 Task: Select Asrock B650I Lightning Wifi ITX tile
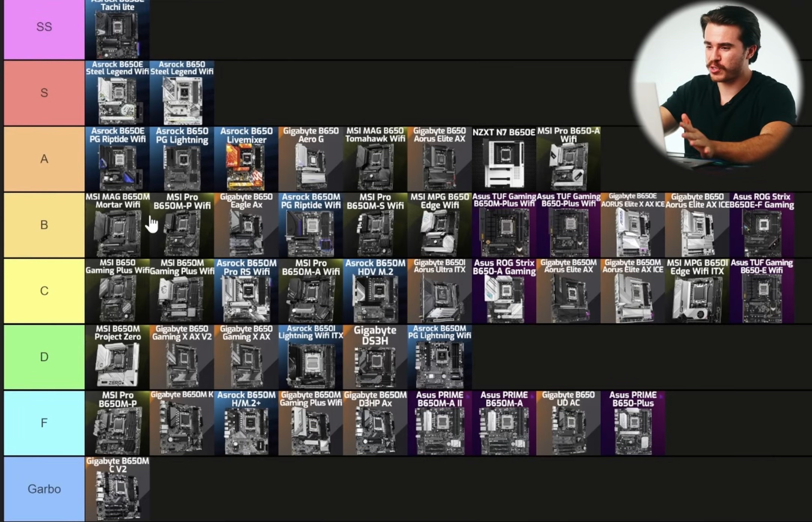311,357
